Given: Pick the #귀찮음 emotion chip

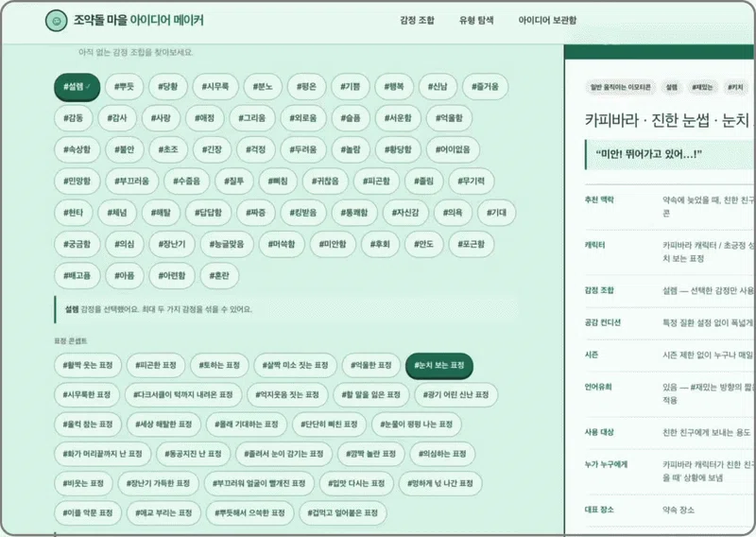Looking at the screenshot, I should [325, 182].
